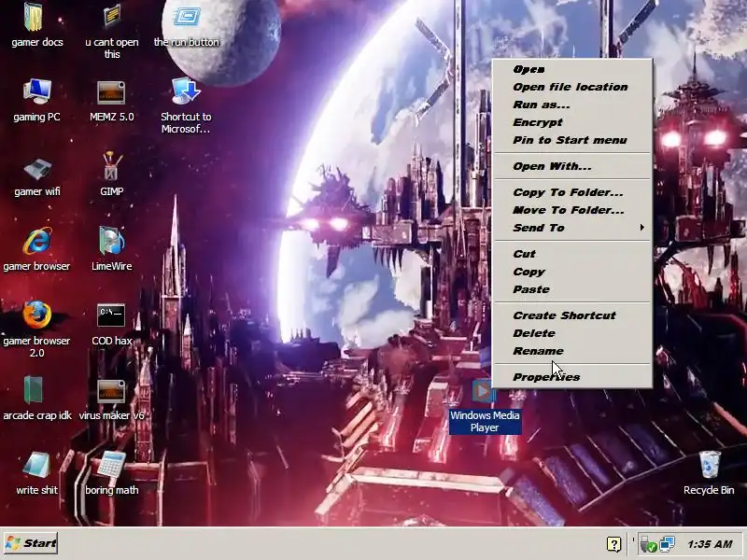Expand the Send To submenu
Viewport: 747px width, 560px height.
pos(571,228)
